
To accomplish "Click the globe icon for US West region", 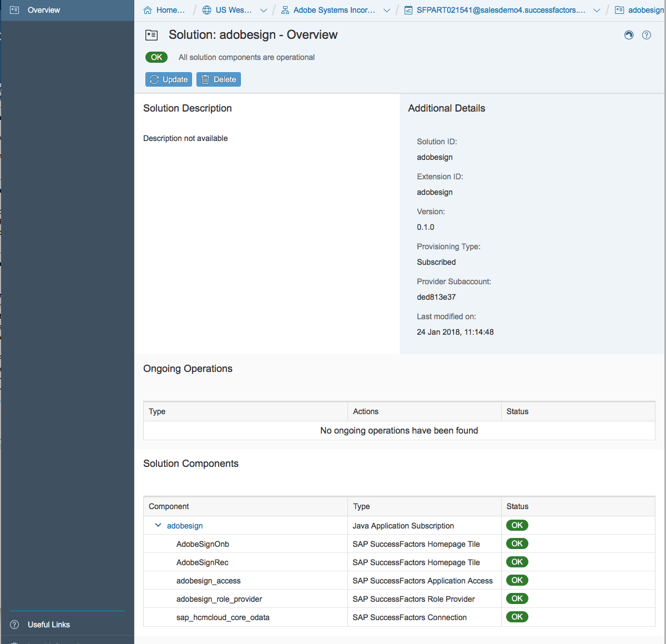I will 207,10.
